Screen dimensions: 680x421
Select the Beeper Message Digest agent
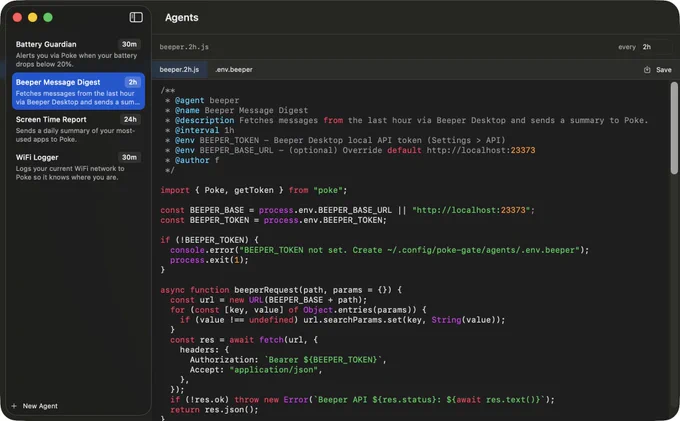78,91
